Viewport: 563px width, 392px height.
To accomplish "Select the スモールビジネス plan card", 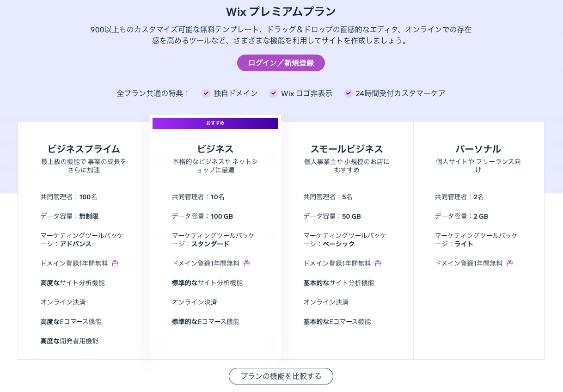I will (347, 240).
